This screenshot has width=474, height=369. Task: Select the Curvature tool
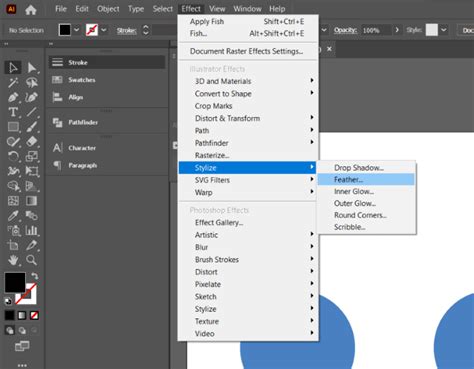pyautogui.click(x=32, y=97)
